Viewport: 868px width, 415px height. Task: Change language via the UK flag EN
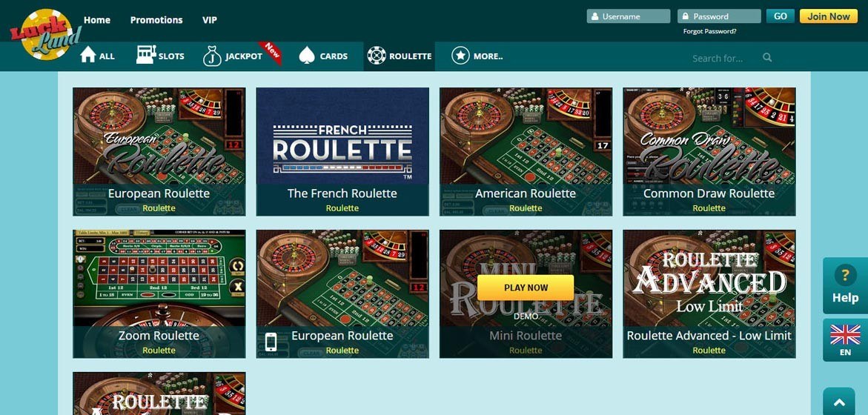845,339
